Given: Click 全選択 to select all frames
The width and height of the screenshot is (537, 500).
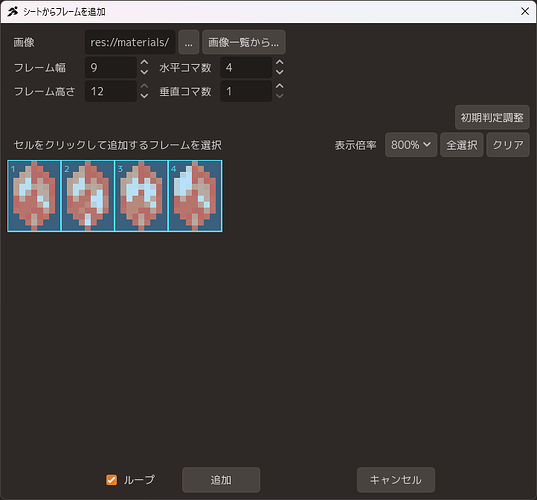Looking at the screenshot, I should point(462,145).
